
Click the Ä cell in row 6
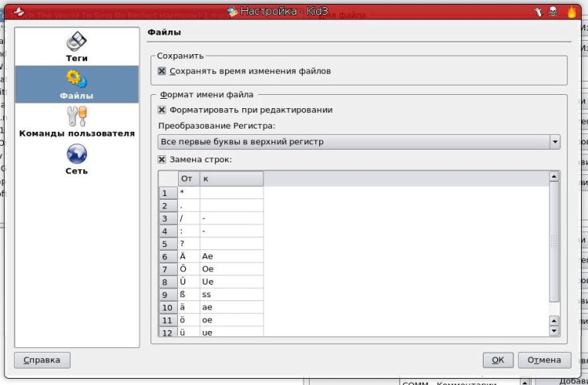click(x=189, y=256)
